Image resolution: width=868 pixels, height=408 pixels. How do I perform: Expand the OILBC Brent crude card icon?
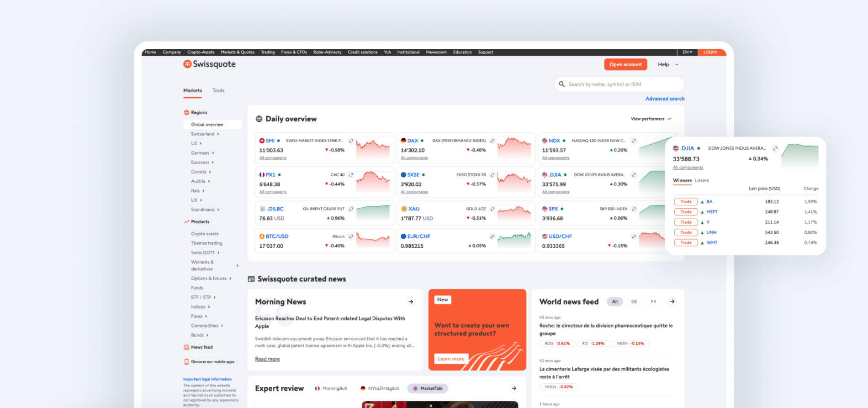(x=351, y=209)
